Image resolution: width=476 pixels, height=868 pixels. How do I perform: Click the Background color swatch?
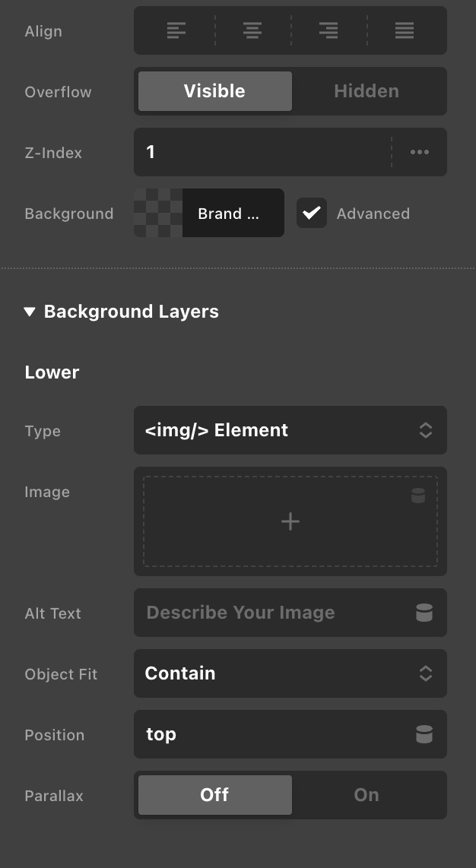pyautogui.click(x=158, y=213)
